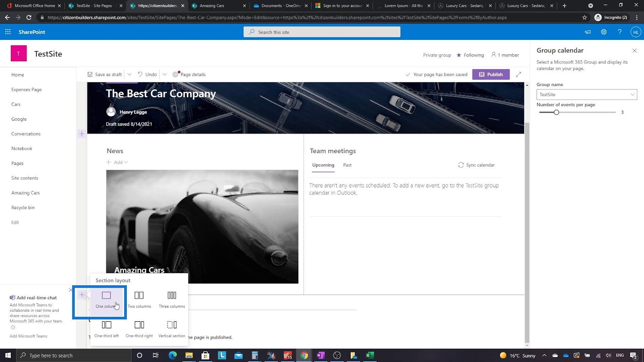Open the Windows Start menu
The image size is (644, 362).
pos(8,355)
